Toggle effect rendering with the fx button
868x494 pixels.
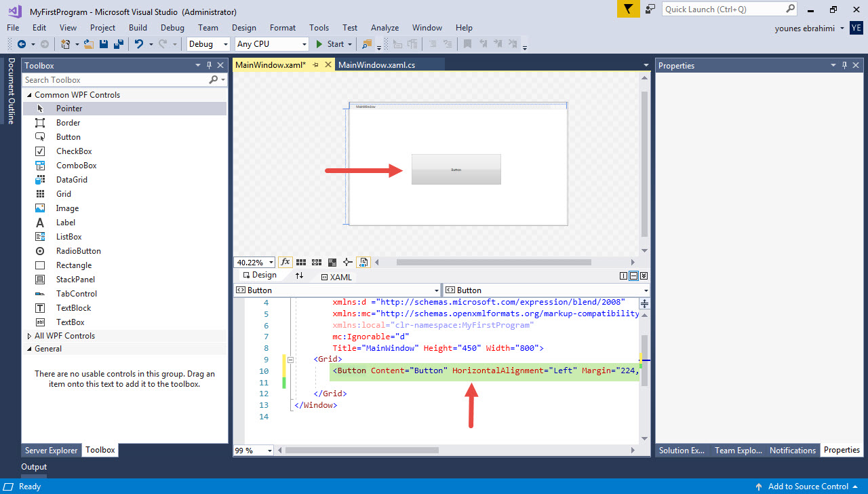coord(285,262)
